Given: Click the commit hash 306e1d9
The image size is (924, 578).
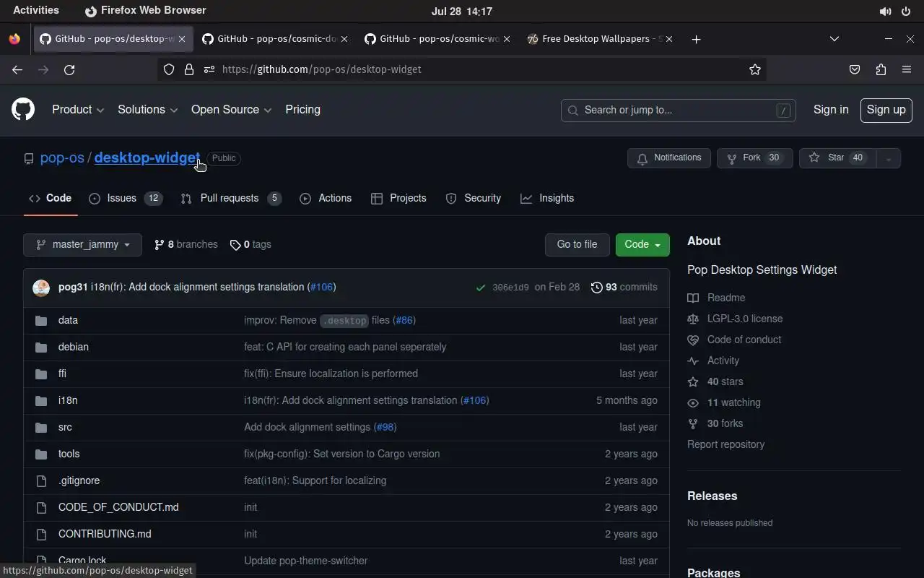Looking at the screenshot, I should (510, 288).
